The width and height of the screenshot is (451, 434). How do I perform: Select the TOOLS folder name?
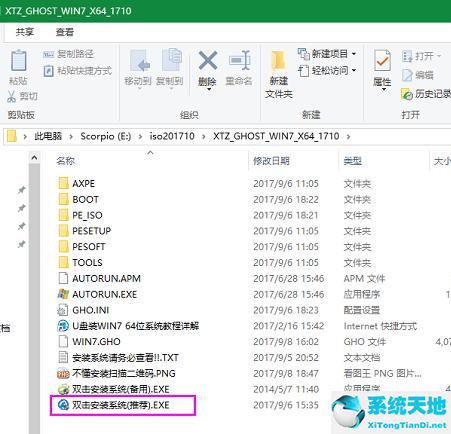pyautogui.click(x=87, y=262)
